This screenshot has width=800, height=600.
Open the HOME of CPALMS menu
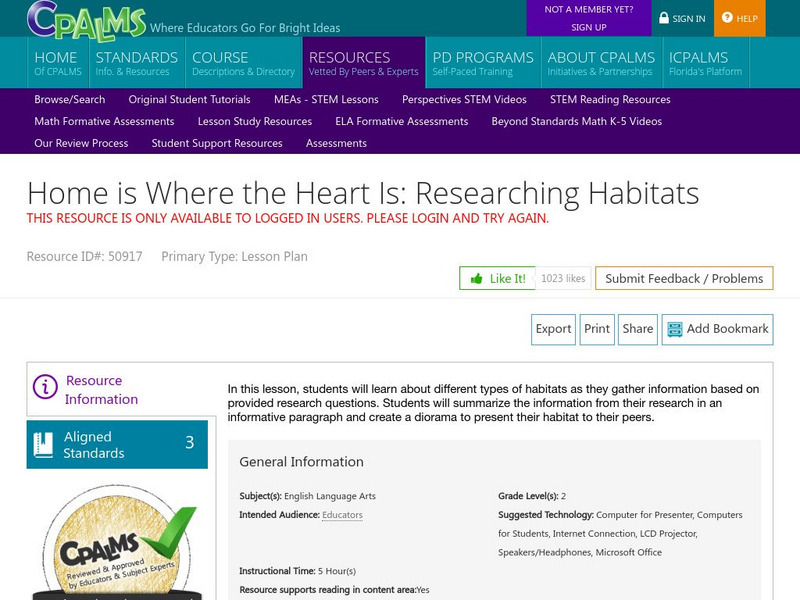[x=57, y=63]
